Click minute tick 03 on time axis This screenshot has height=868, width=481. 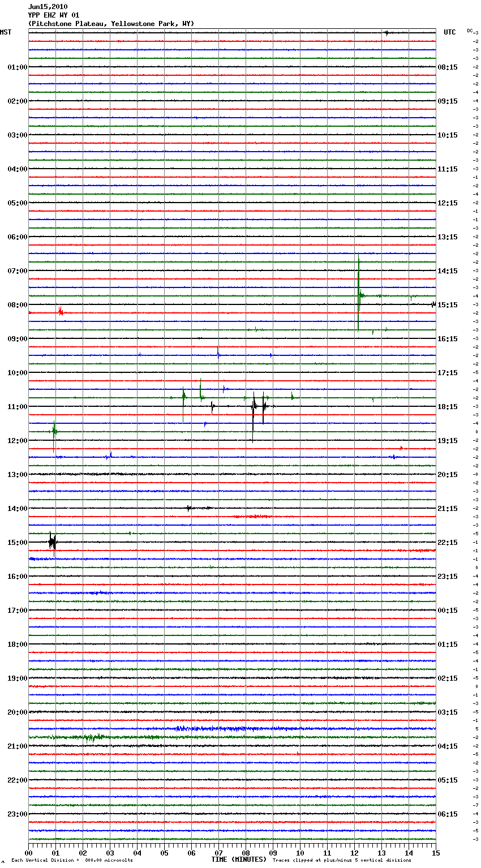pyautogui.click(x=110, y=853)
